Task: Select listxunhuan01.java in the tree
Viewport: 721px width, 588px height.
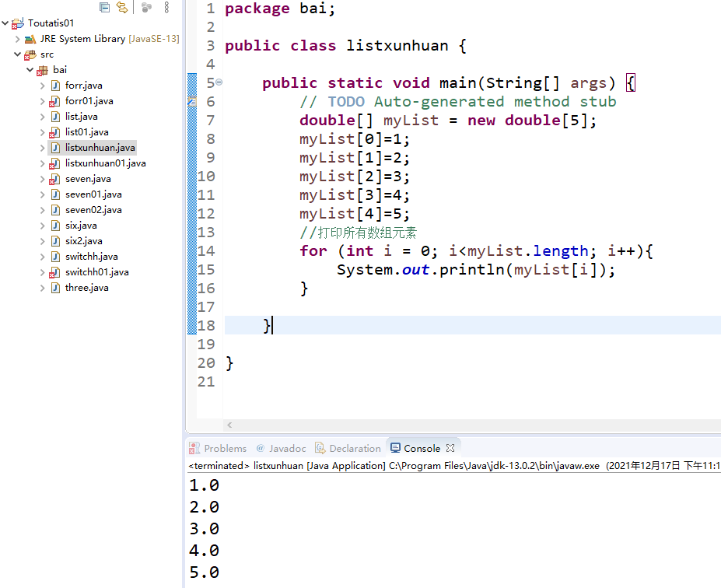Action: (x=105, y=163)
